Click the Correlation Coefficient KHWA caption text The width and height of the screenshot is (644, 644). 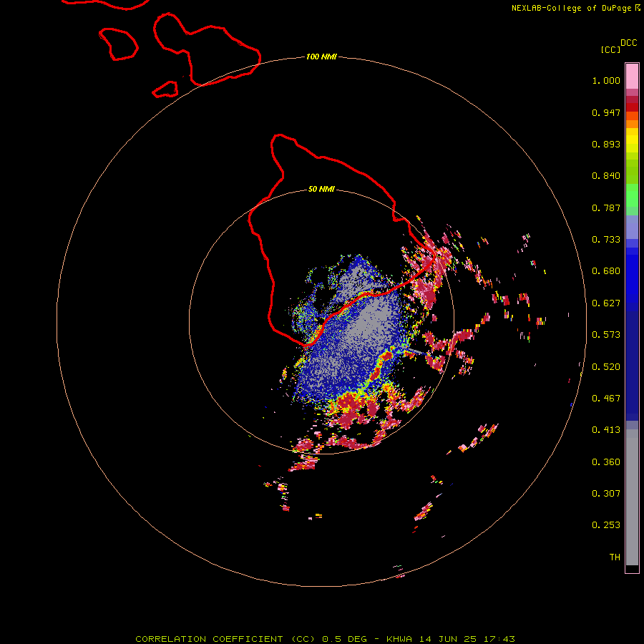325,639
